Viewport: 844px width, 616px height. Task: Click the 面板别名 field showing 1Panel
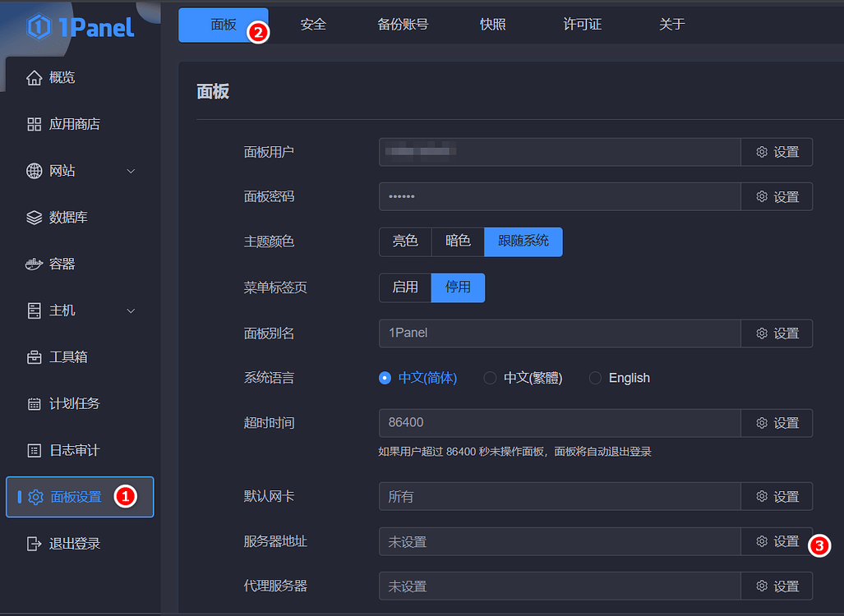pyautogui.click(x=560, y=333)
